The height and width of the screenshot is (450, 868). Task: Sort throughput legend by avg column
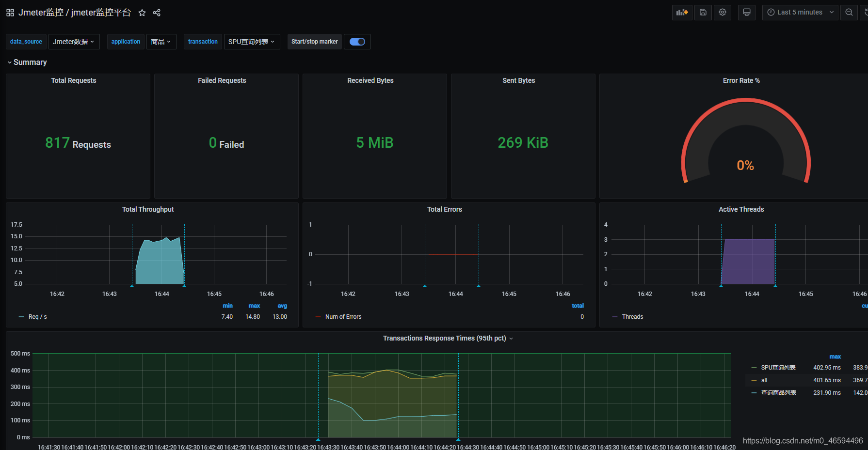282,306
